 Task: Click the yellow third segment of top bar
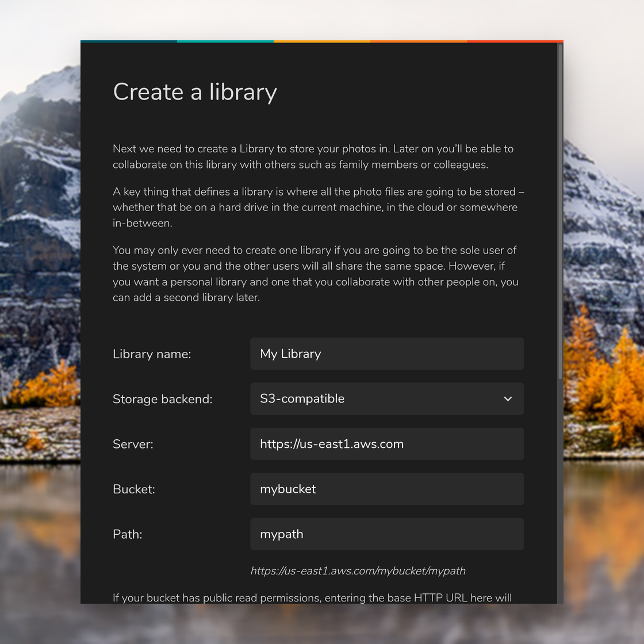322,41
